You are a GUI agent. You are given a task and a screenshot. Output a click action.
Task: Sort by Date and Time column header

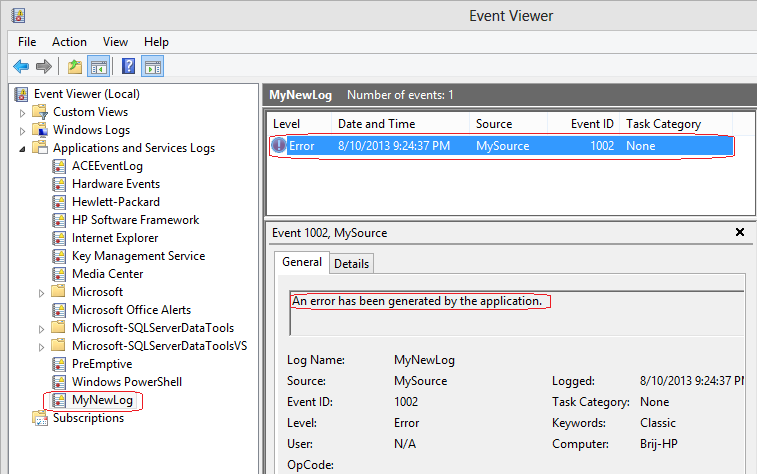tap(400, 124)
